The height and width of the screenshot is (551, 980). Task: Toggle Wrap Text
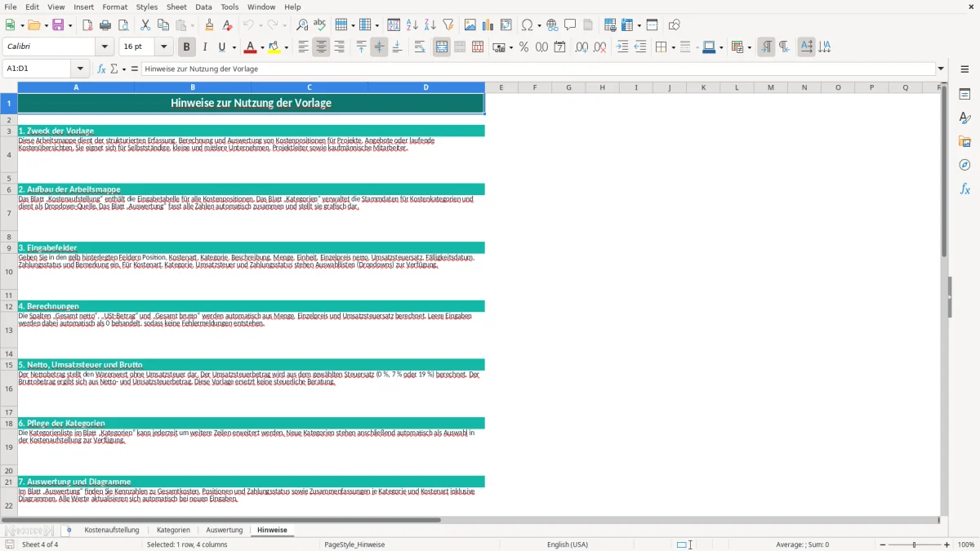click(x=420, y=47)
